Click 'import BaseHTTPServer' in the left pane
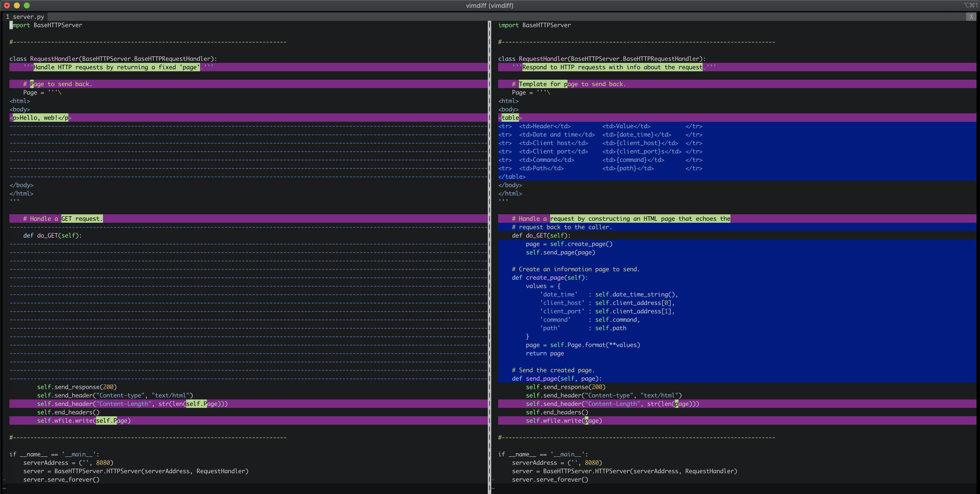 point(46,25)
